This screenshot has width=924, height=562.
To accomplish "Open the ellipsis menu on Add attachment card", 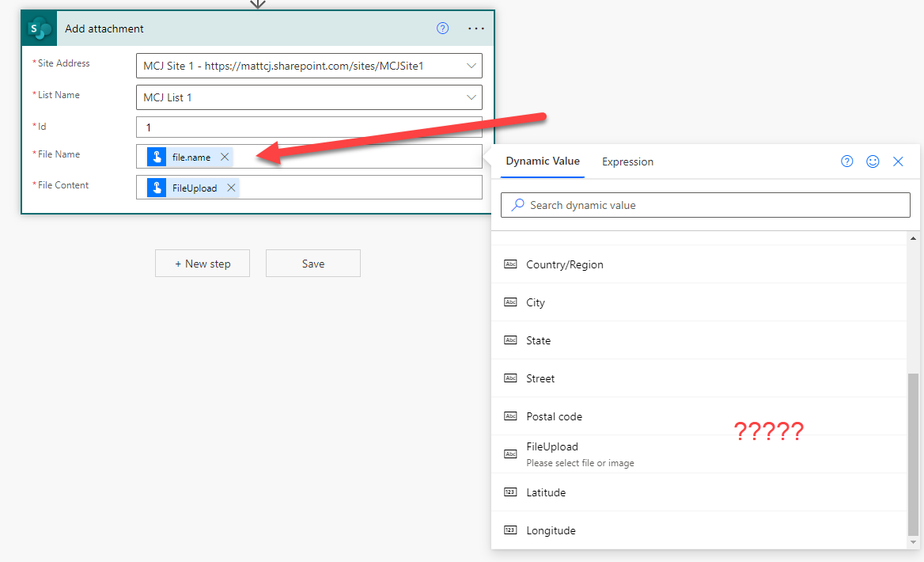I will (x=475, y=28).
